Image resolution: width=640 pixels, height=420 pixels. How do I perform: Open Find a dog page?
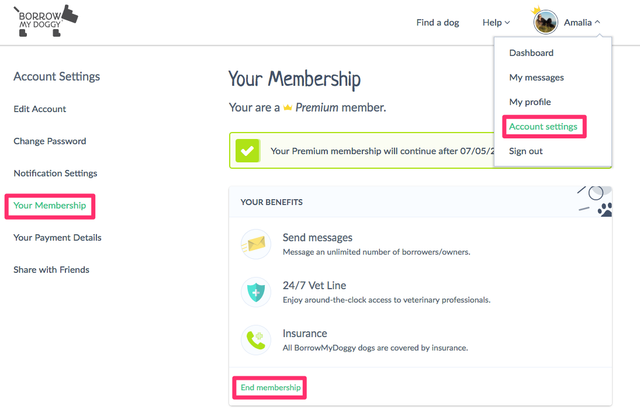438,22
